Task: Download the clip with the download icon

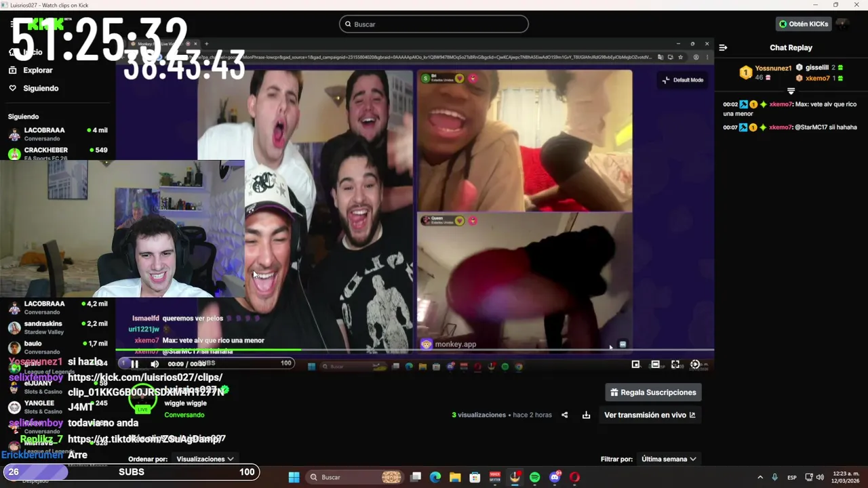Action: (x=586, y=415)
